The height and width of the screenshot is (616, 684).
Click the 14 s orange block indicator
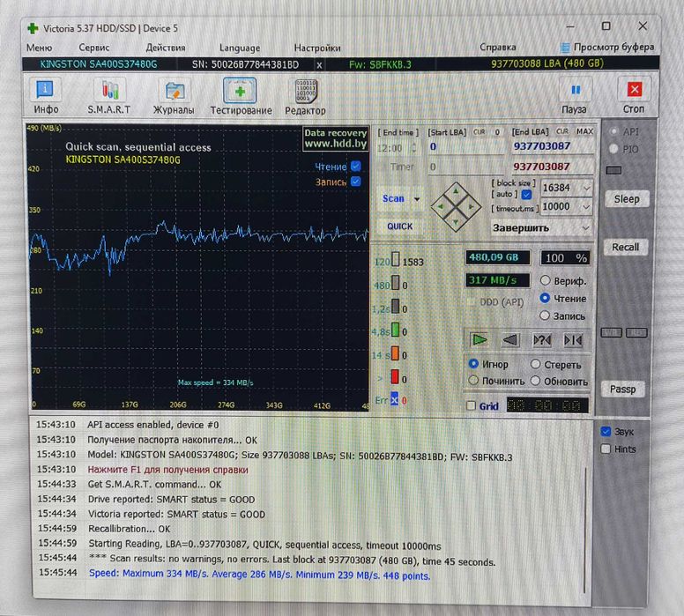pyautogui.click(x=395, y=353)
